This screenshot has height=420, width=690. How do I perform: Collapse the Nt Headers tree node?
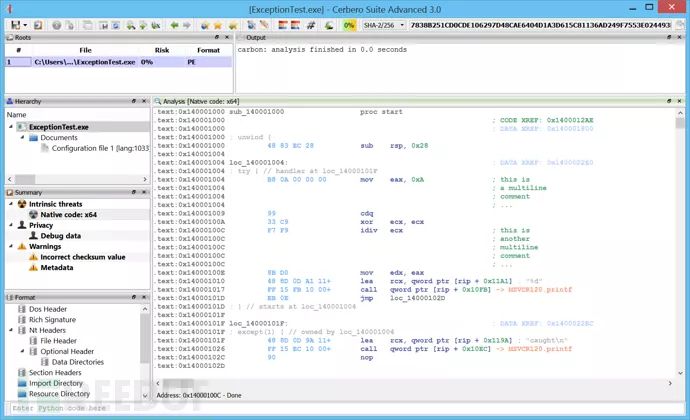10,330
